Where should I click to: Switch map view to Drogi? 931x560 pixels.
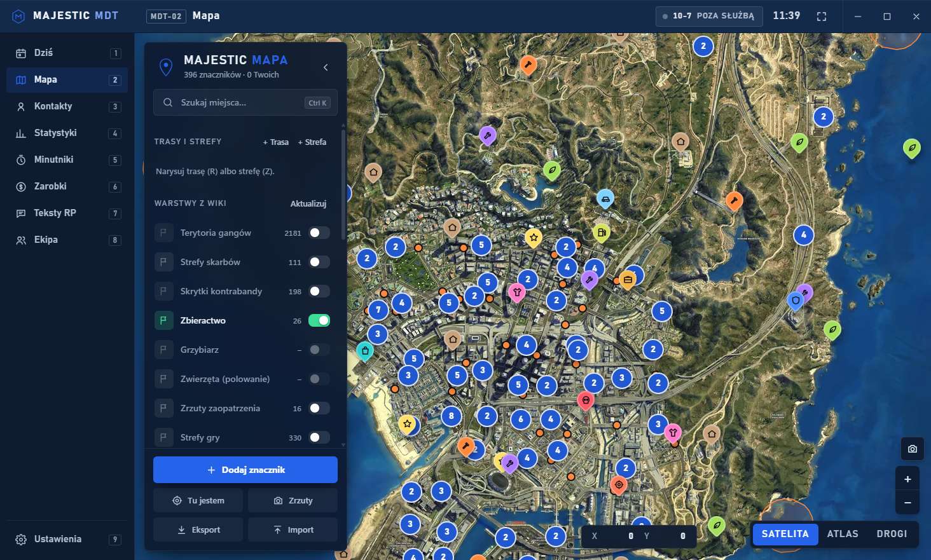tap(892, 534)
